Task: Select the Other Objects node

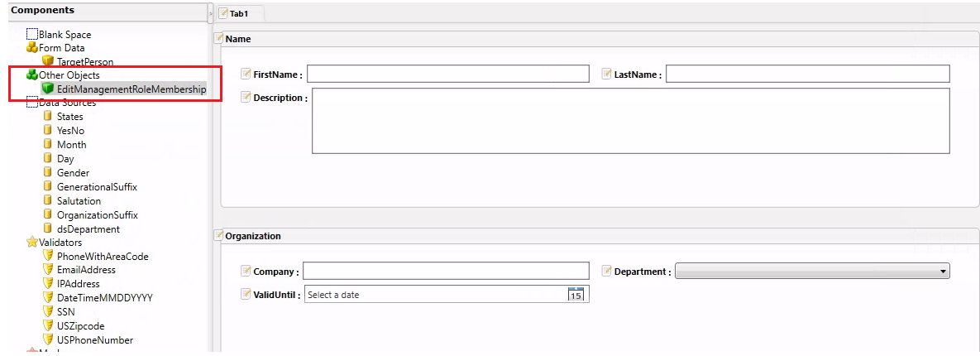Action: click(x=69, y=75)
